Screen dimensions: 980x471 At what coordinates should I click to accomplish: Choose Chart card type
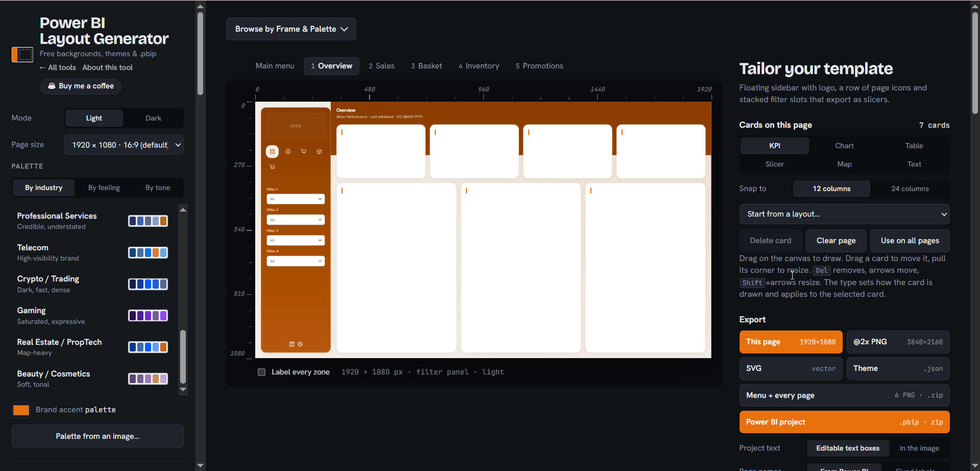pos(844,146)
